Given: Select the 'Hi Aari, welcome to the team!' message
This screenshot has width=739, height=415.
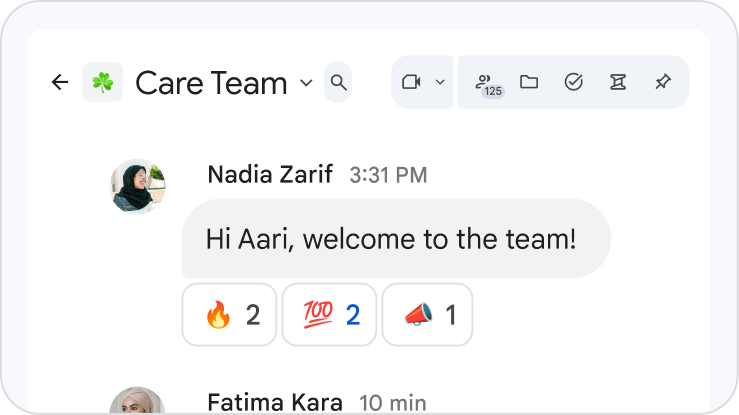Looking at the screenshot, I should pos(395,239).
